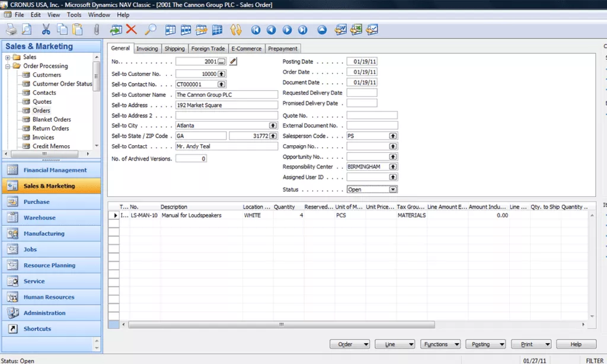Click the Send to Word icon
607x364 pixels.
[341, 30]
